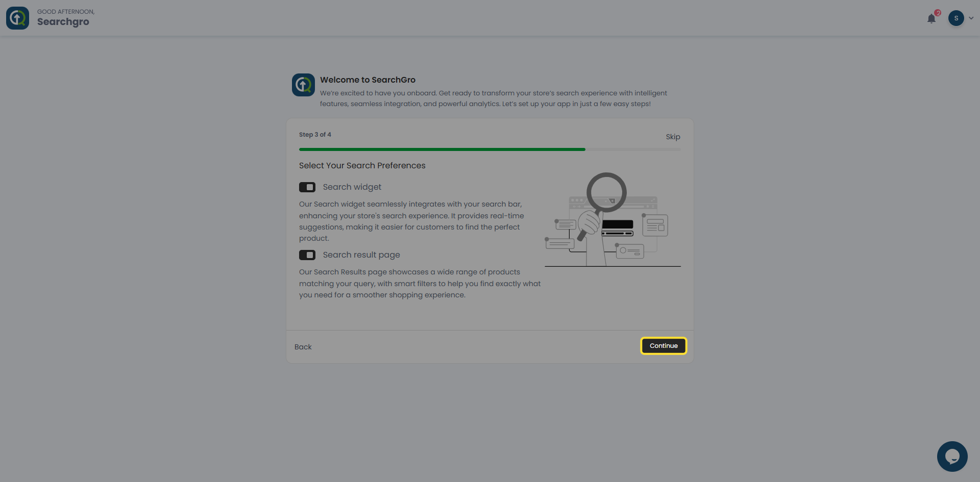Go back using the Back button
Image resolution: width=980 pixels, height=482 pixels.
[303, 347]
